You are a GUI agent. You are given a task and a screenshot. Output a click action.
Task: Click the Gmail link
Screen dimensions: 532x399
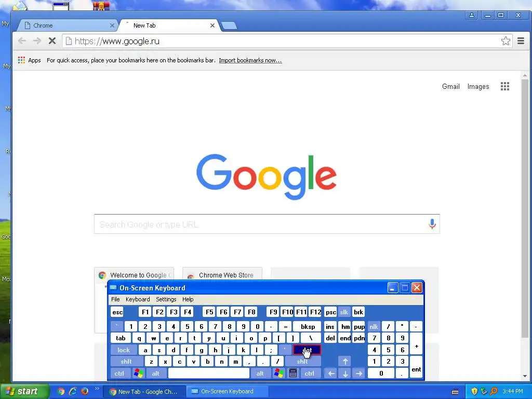pyautogui.click(x=451, y=87)
